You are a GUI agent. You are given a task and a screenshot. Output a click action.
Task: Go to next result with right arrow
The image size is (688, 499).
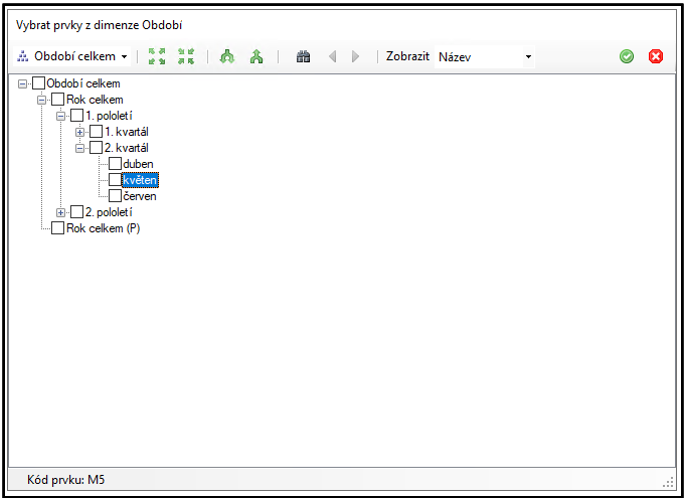355,57
